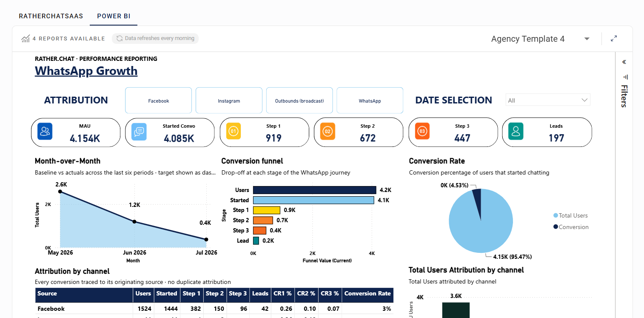Click the Facebook Leads cell 42
Image resolution: width=644 pixels, height=318 pixels.
260,309
